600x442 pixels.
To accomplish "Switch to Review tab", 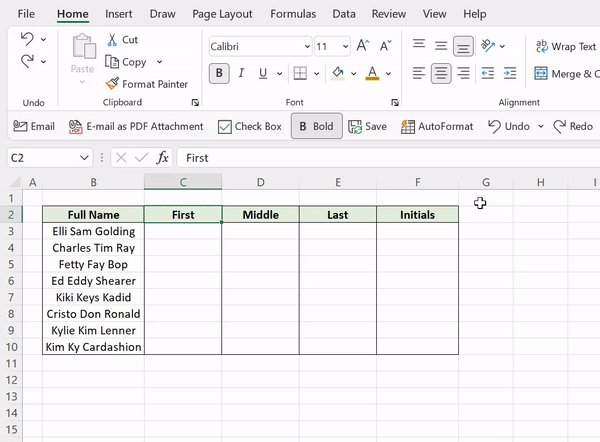I will [389, 14].
